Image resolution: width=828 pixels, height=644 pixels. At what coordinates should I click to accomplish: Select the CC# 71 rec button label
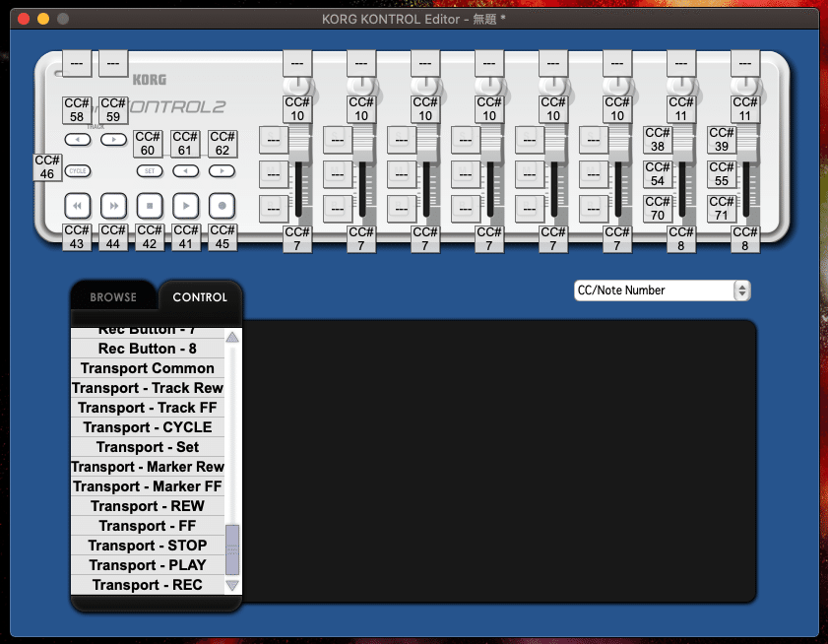pos(722,209)
